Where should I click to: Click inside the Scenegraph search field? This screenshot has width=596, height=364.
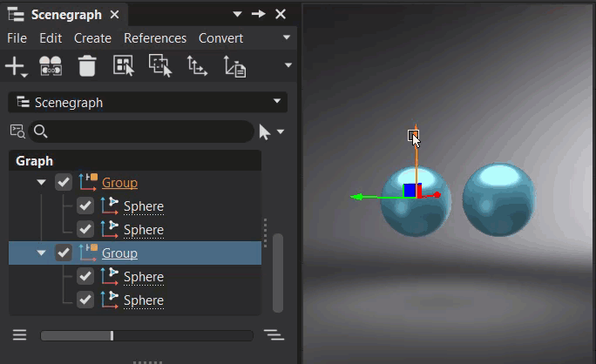coord(141,131)
